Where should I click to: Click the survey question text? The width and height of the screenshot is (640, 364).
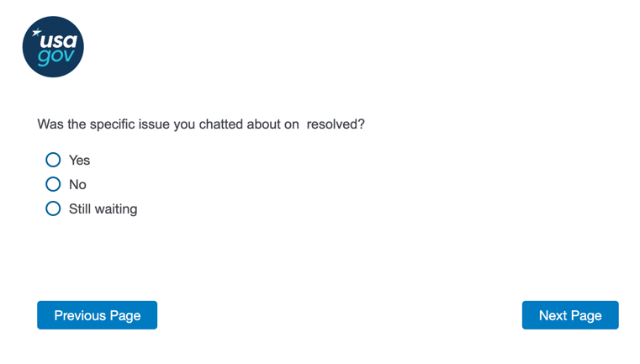coord(201,124)
